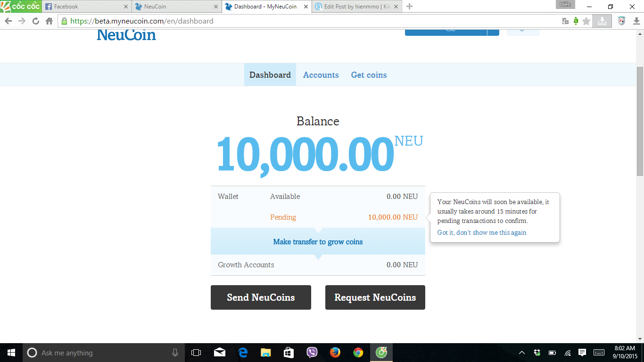The image size is (644, 362).
Task: Launch Google Chrome from the taskbar
Action: 358,353
